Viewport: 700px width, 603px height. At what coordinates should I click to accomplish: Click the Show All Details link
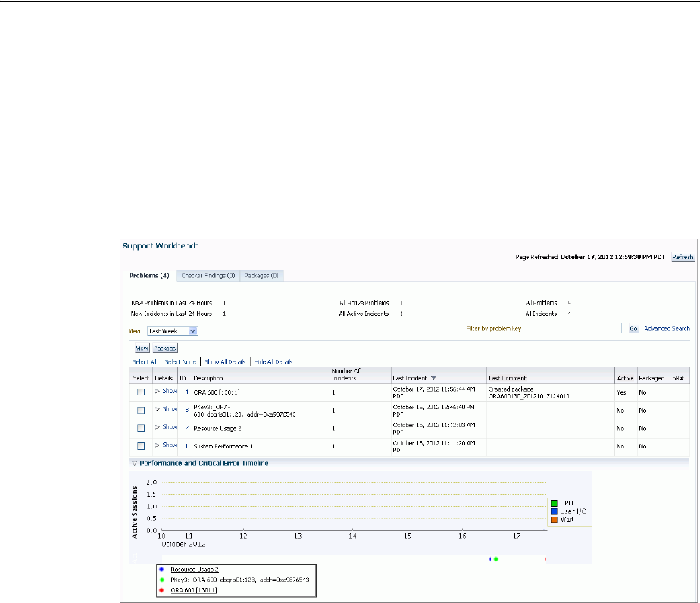(225, 362)
